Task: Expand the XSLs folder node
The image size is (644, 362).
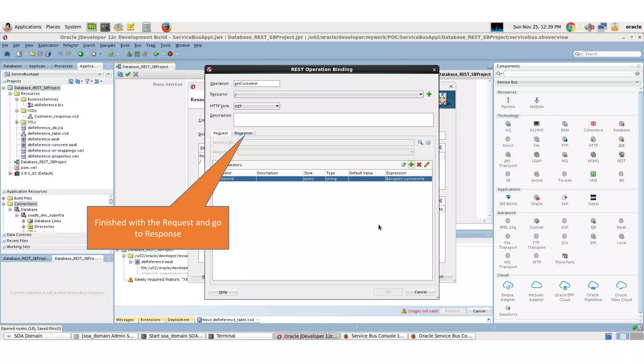Action: coord(17,122)
